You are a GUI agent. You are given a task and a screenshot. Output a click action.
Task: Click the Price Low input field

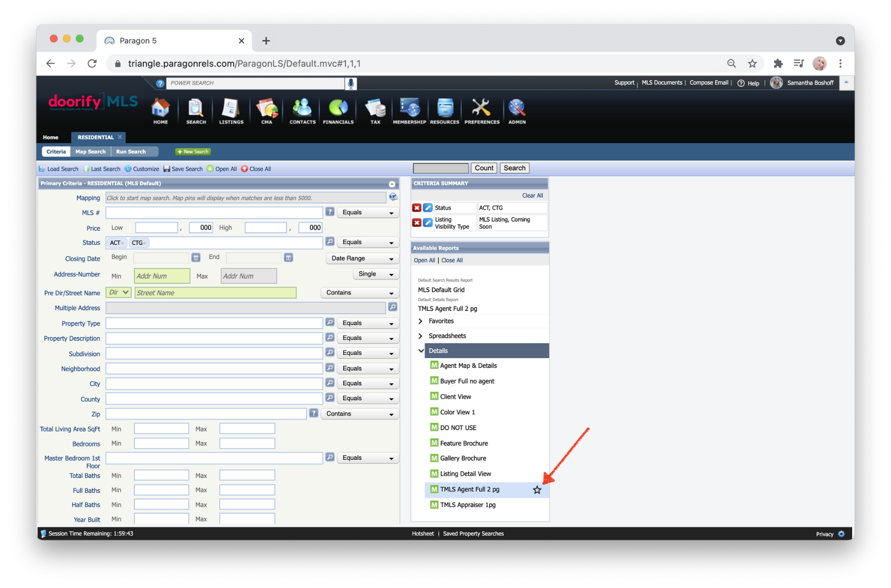(156, 228)
